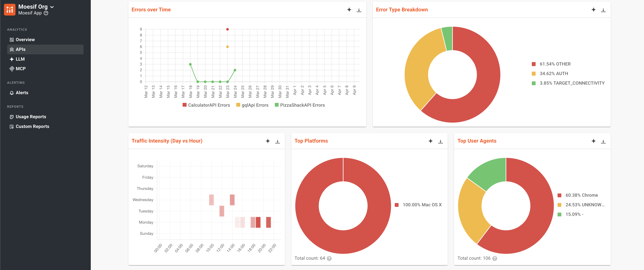Open the Moesif App selector

33,13
